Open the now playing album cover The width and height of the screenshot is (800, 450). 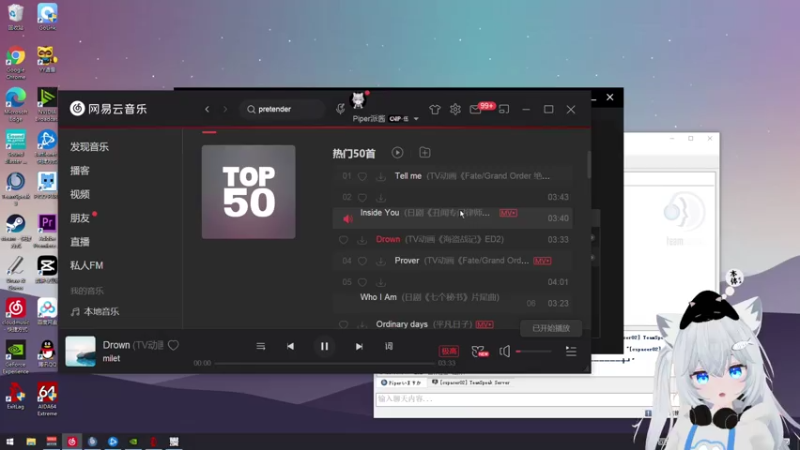point(81,351)
